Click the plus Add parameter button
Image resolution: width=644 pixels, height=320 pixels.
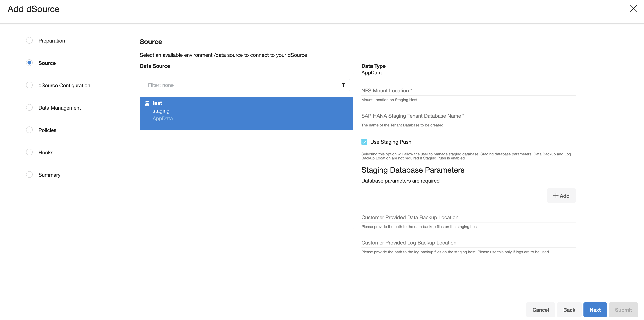[561, 196]
